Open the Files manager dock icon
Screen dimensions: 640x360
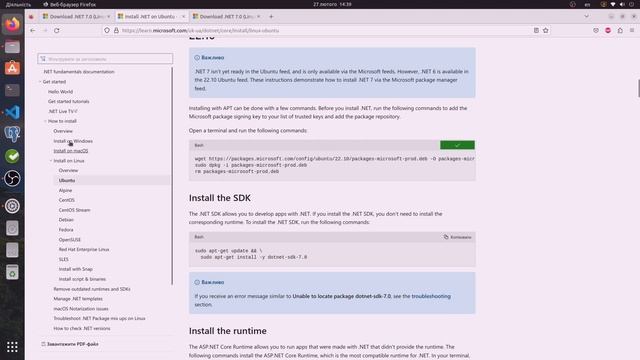tap(12, 47)
